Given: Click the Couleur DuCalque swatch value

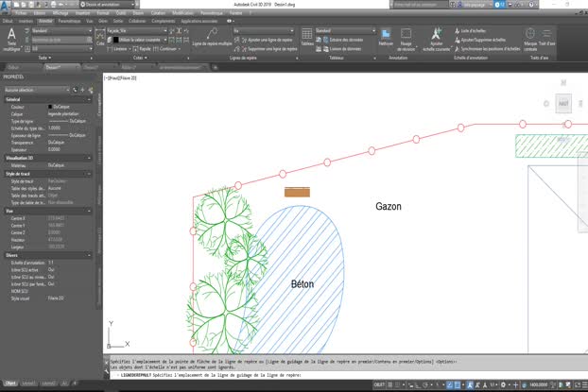Looking at the screenshot, I should tap(59, 107).
